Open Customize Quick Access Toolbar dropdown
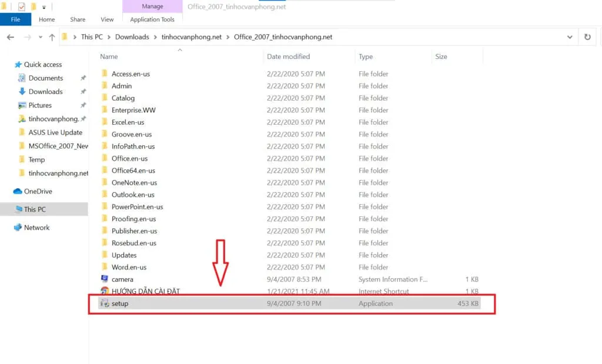Viewport: 602px width, 364px height. pyautogui.click(x=44, y=7)
